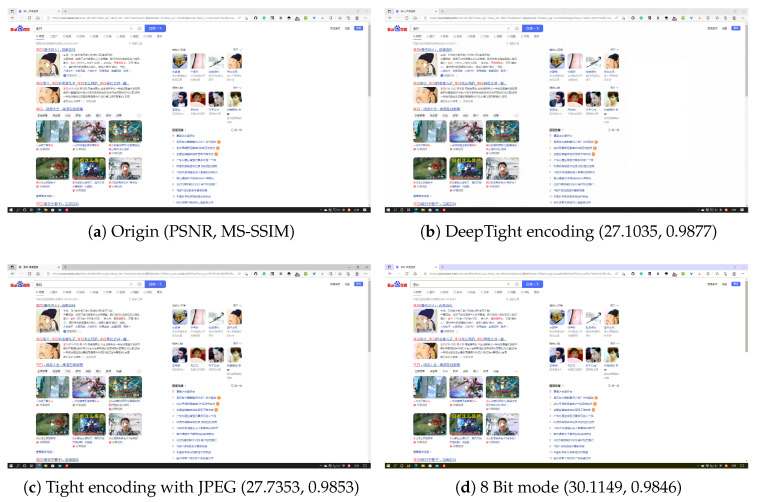The height and width of the screenshot is (502, 758).
Task: Click the blue login button at top right of the Tight JPEG panel
Action: tap(359, 284)
